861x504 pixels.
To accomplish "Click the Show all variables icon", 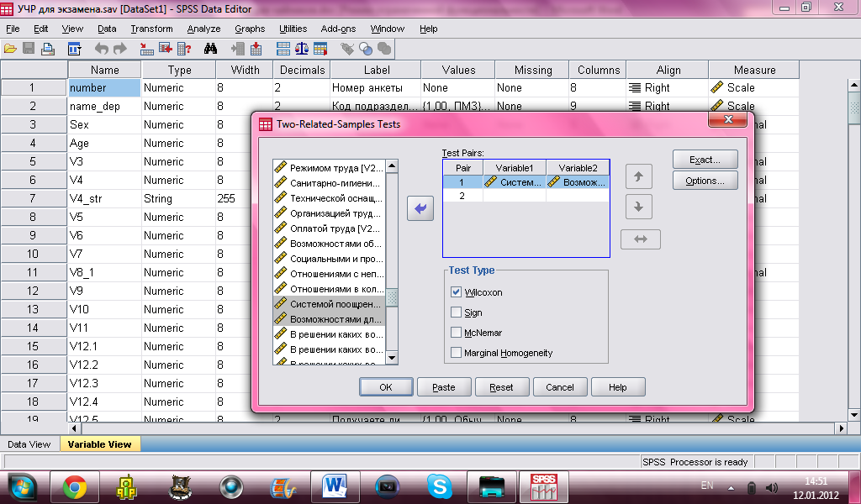I will pos(384,49).
